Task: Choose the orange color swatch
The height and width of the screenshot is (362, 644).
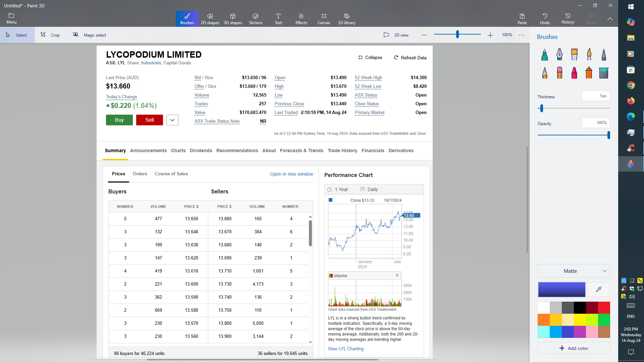Action: point(544,320)
